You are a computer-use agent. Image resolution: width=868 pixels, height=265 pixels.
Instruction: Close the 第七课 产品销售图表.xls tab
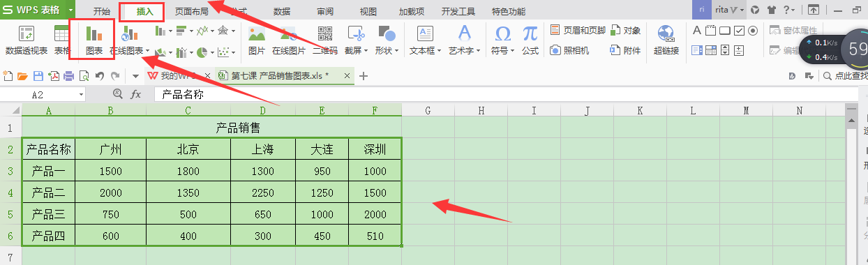[347, 75]
